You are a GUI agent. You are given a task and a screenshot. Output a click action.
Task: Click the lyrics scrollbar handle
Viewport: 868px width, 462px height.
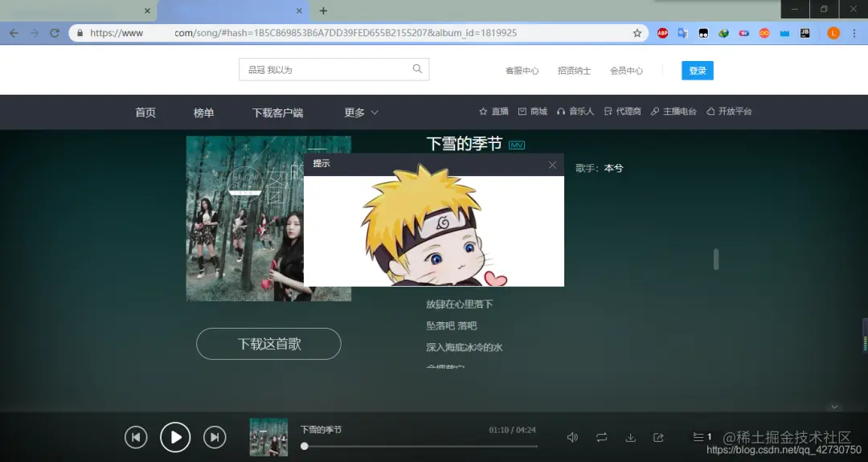[x=716, y=259]
